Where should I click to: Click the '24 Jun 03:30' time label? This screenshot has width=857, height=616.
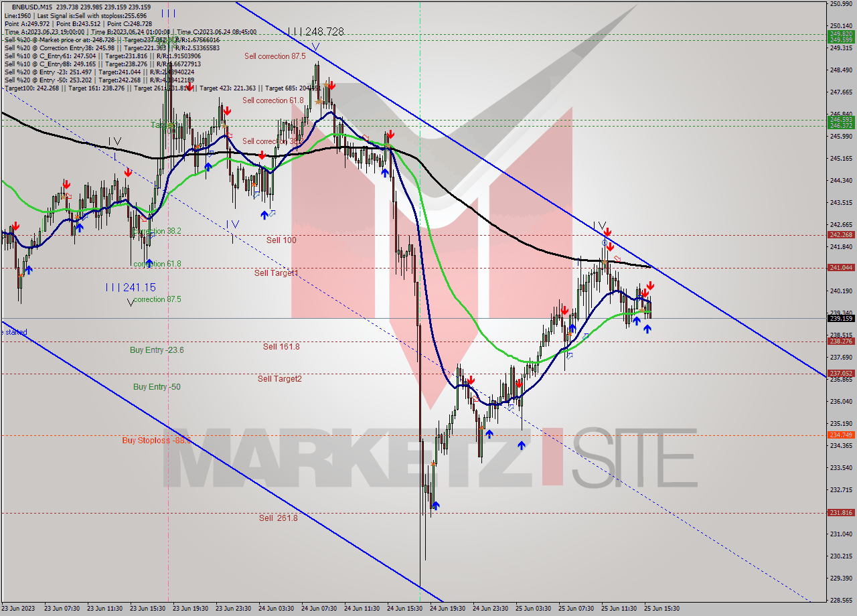click(x=276, y=609)
